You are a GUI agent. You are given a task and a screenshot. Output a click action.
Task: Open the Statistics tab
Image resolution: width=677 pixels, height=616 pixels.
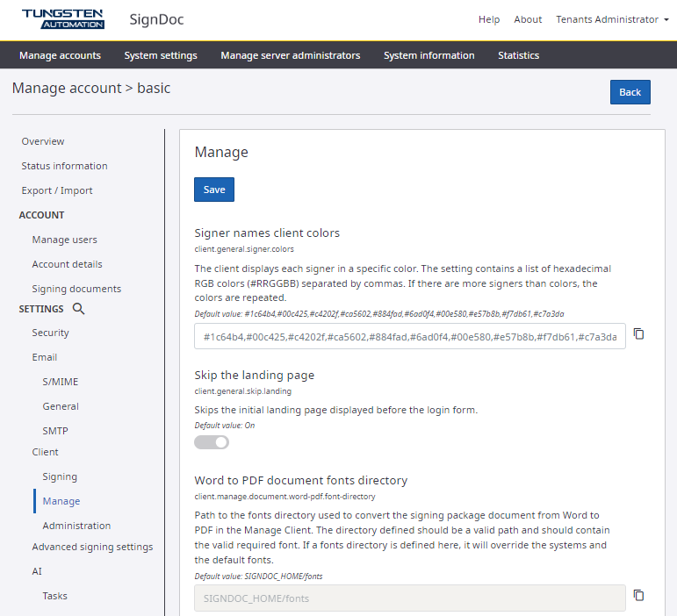pyautogui.click(x=518, y=55)
